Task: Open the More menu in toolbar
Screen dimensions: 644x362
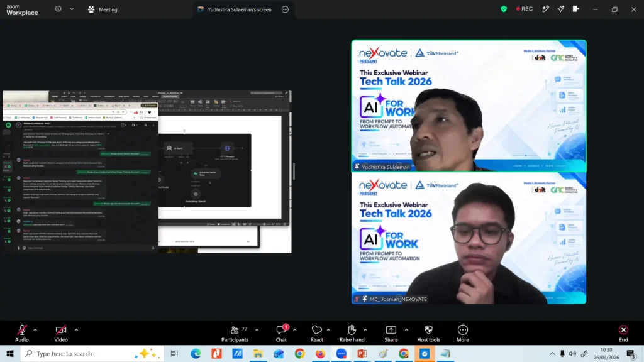Action: tap(462, 333)
